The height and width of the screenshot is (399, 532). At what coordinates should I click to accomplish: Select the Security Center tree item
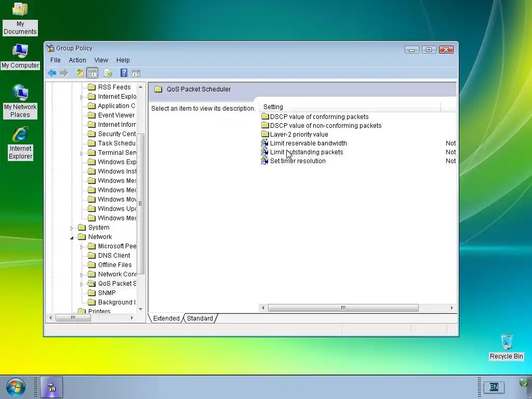[x=112, y=134]
